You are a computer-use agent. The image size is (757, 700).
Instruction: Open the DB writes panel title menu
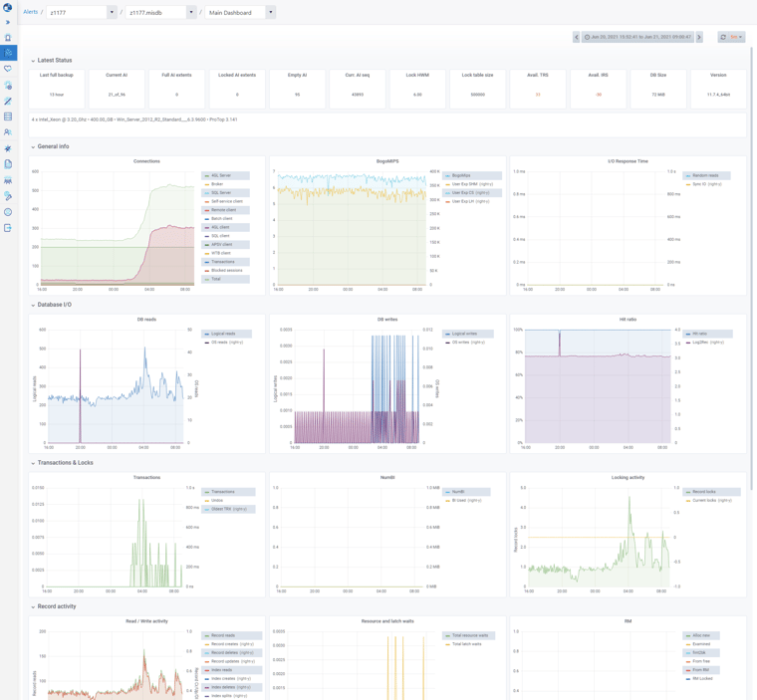click(x=387, y=319)
